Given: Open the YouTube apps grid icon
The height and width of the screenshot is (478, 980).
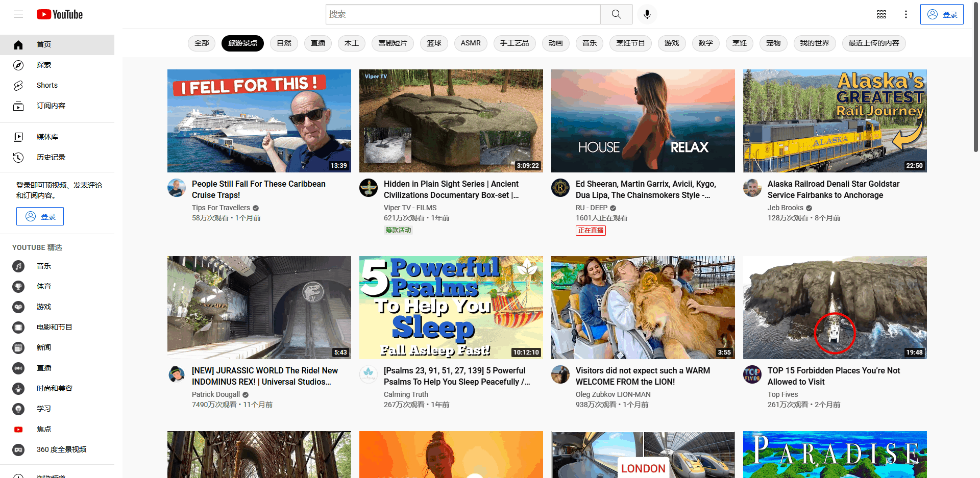Looking at the screenshot, I should tap(881, 14).
